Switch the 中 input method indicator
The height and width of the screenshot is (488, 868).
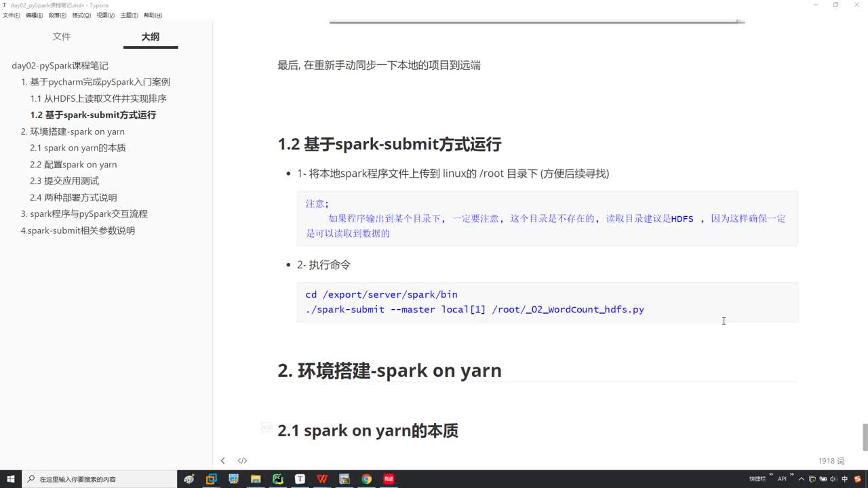click(845, 479)
